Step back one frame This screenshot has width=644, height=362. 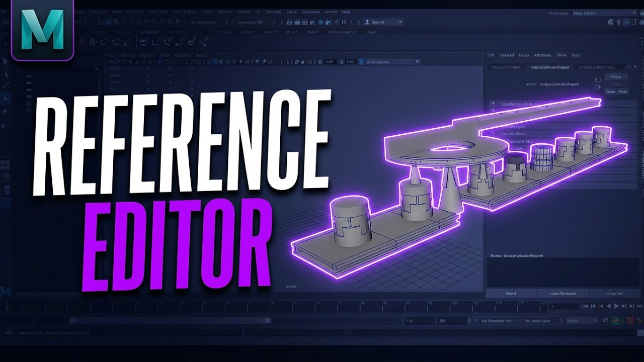point(593,306)
